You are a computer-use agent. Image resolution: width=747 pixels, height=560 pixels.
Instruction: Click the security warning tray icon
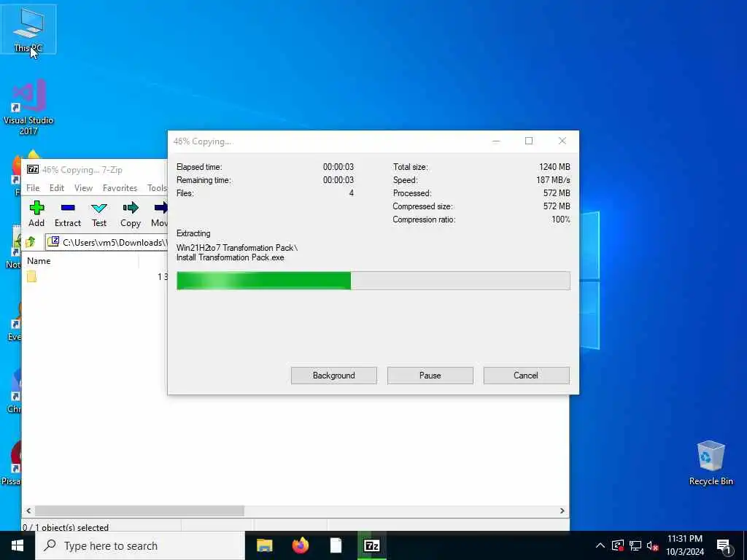click(617, 545)
